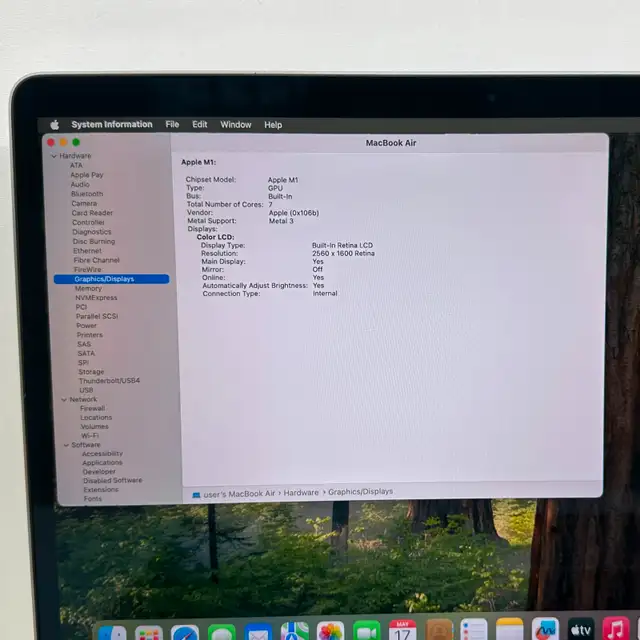The width and height of the screenshot is (640, 640).
Task: Launch Apple TV from the Dock
Action: coord(581,630)
